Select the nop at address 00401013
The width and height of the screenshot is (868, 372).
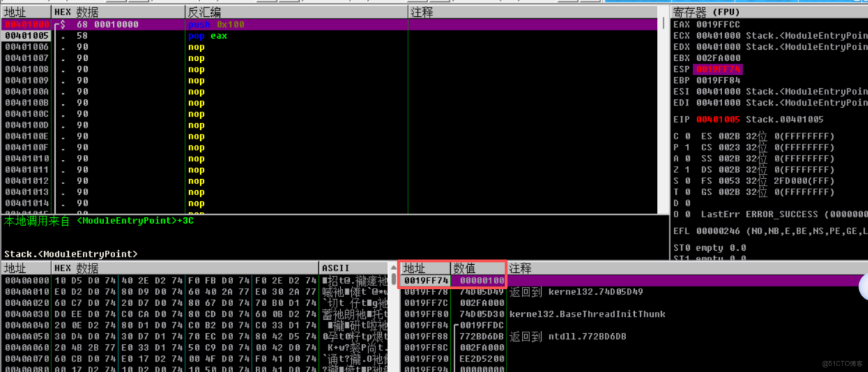[196, 192]
